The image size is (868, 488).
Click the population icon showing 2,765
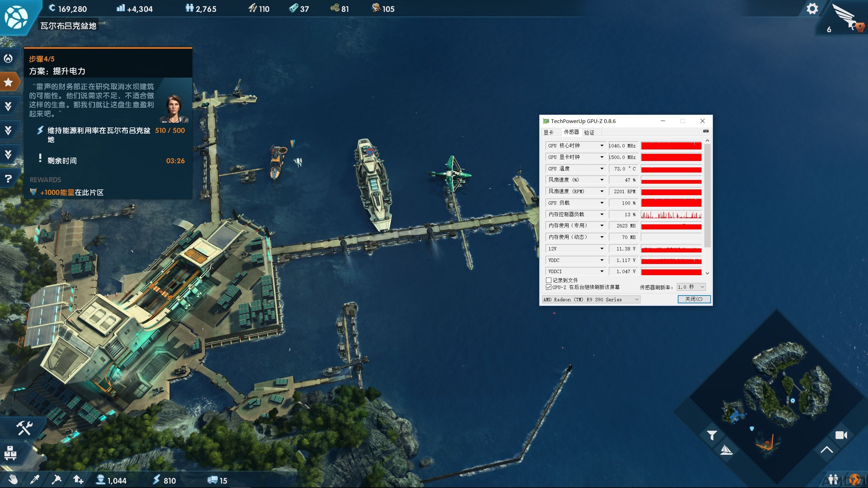pyautogui.click(x=189, y=8)
